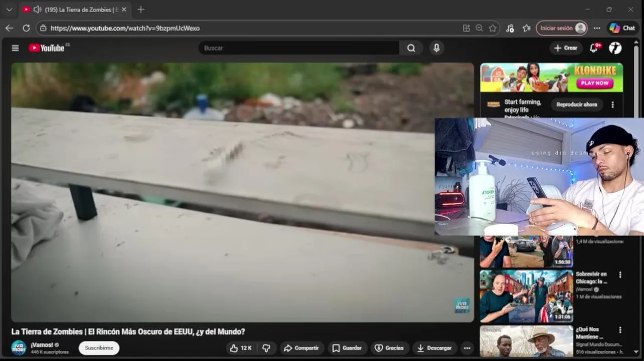Open the tab actions dropdown arrow
Screen dimensions: 644x361
click(9, 10)
